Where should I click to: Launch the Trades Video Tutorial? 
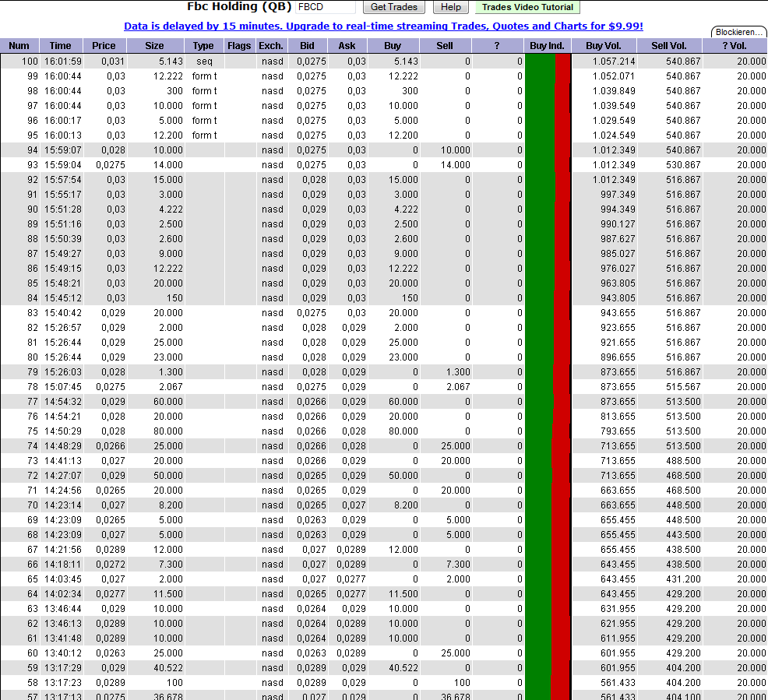[x=527, y=7]
